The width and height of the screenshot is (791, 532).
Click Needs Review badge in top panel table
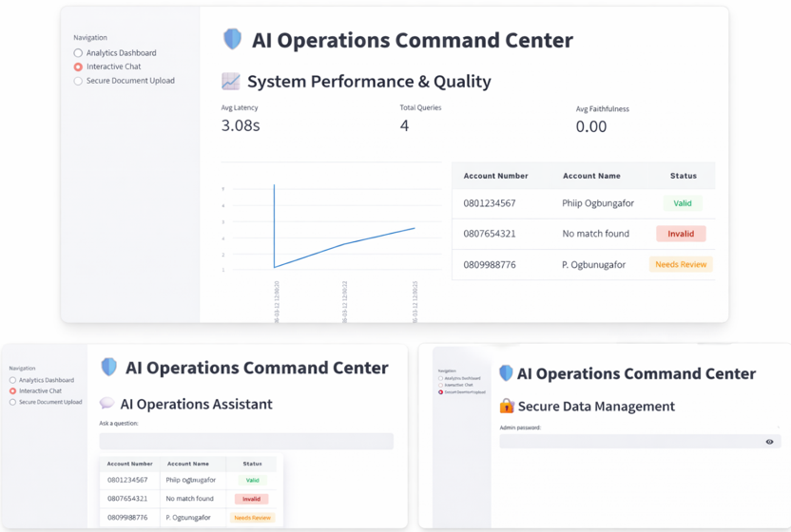[x=681, y=264]
